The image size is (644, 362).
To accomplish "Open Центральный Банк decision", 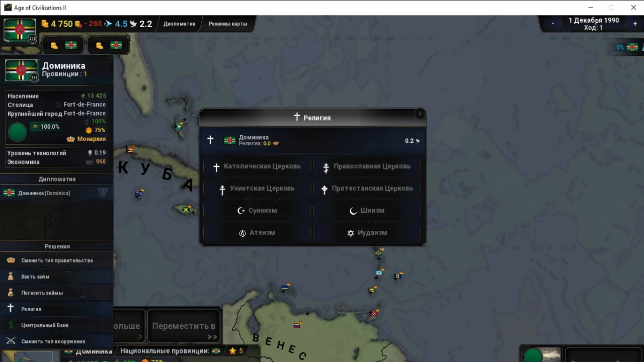I will point(45,325).
